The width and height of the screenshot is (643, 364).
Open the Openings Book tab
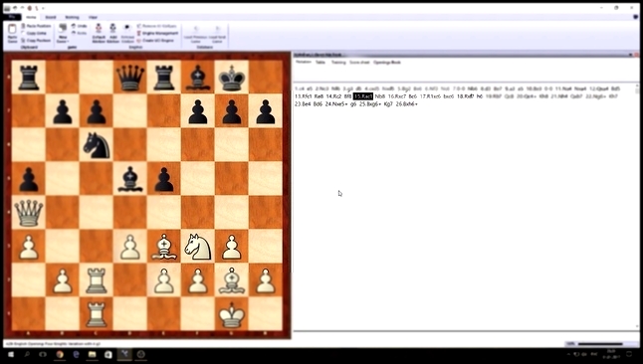pos(387,63)
